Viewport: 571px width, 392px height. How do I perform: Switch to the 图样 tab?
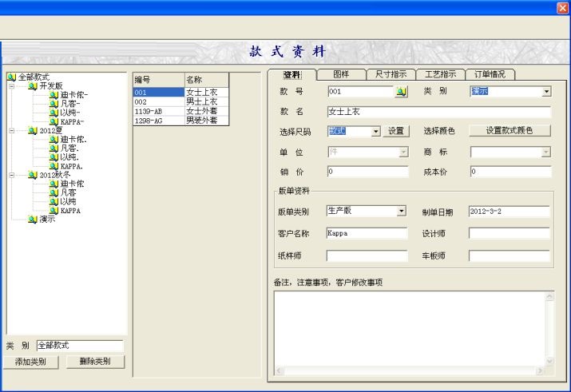click(x=341, y=74)
